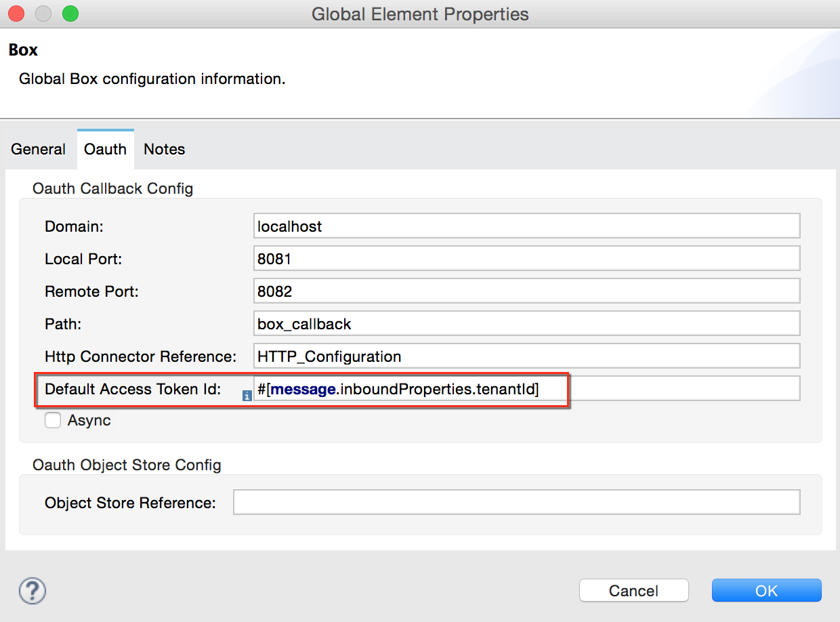The image size is (840, 622).
Task: Click the empty Object Store Reference field
Action: pos(515,502)
